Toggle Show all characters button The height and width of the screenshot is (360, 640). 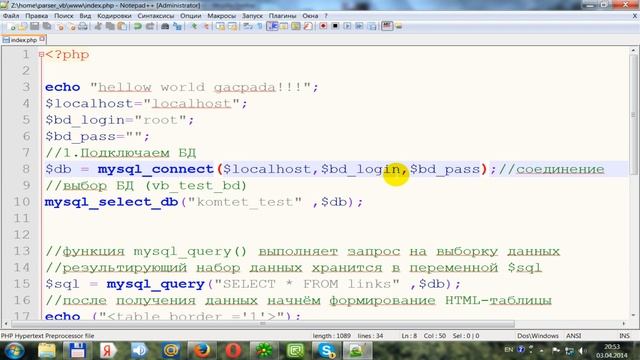259,27
